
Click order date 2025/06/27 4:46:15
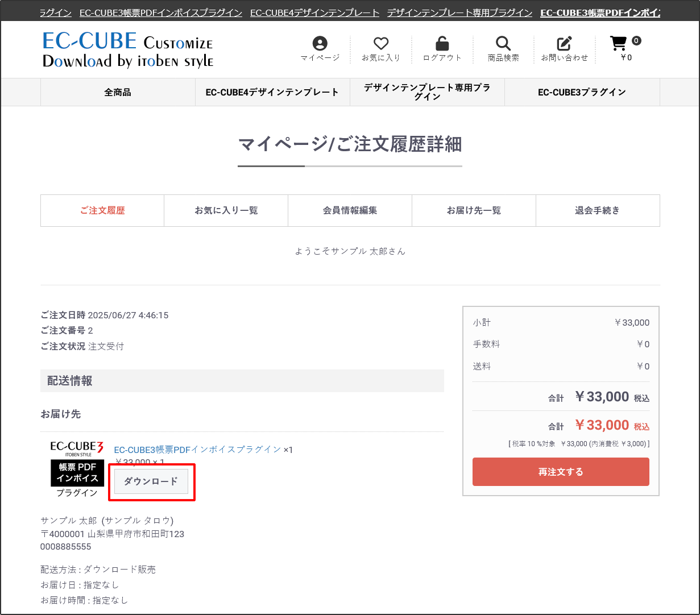pos(128,315)
